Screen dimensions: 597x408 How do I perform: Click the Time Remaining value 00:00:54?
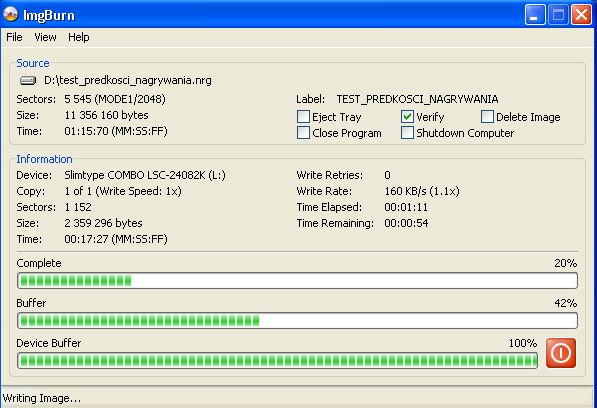pyautogui.click(x=406, y=223)
